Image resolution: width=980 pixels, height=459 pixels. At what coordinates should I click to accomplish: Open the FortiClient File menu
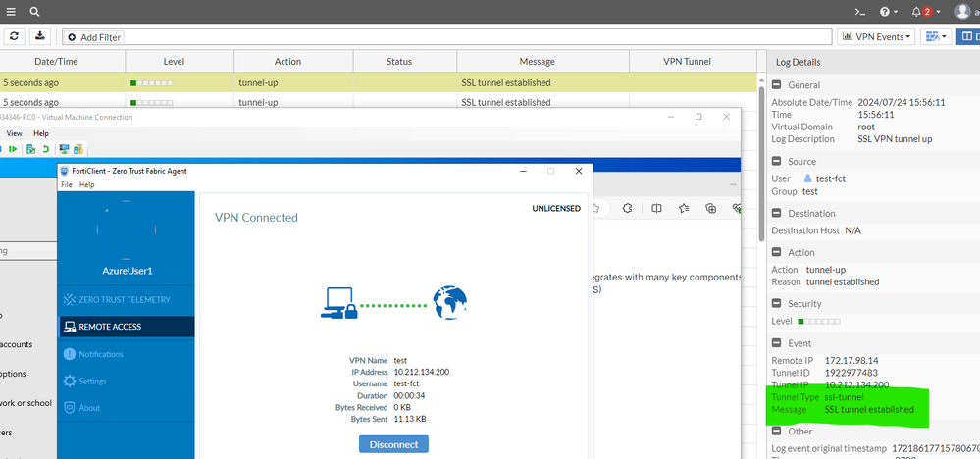[67, 184]
